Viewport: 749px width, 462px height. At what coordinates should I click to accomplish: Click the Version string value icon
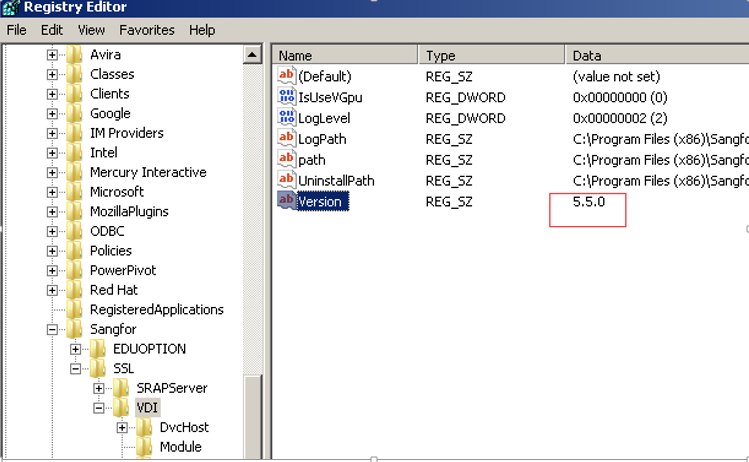(x=286, y=201)
